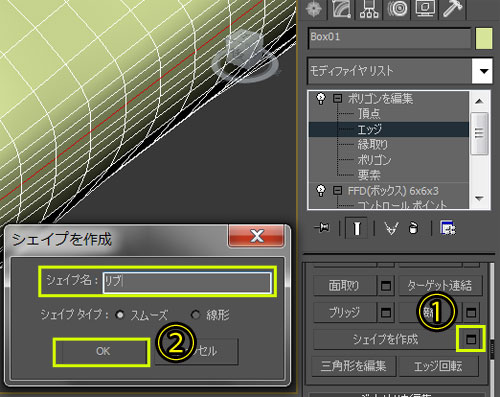The image size is (500, 397).
Task: Select 要素 sub-object level
Action: [x=369, y=175]
